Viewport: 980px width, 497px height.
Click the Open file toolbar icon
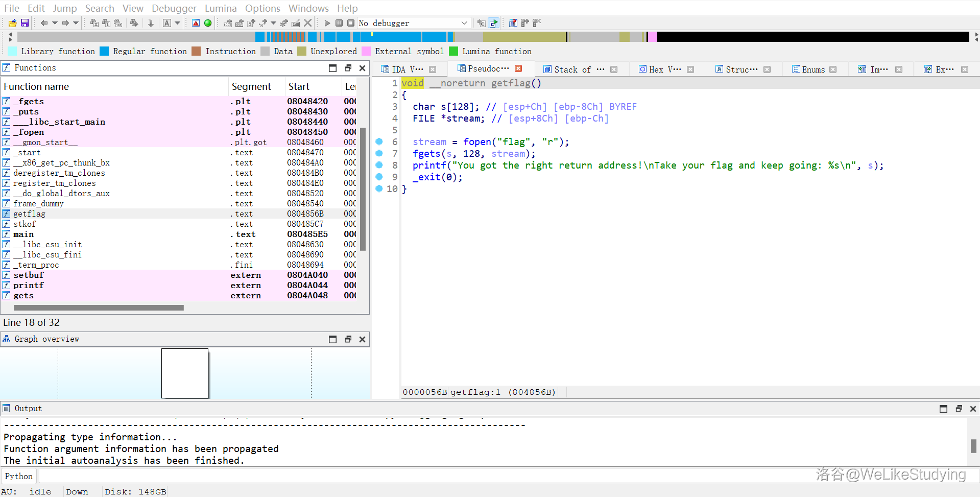12,23
